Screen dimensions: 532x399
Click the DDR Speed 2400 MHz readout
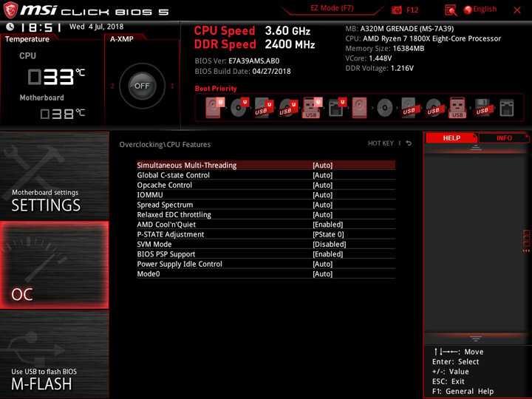tap(254, 44)
